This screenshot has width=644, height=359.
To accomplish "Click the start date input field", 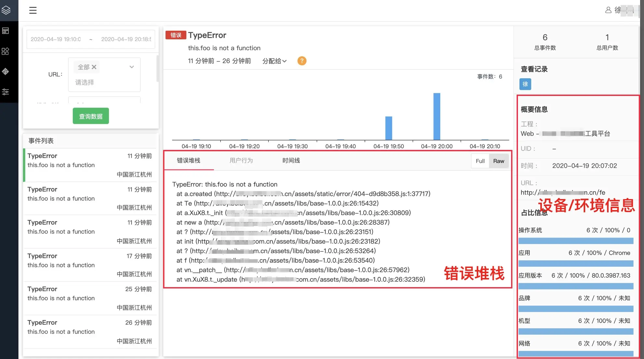I will click(x=56, y=39).
